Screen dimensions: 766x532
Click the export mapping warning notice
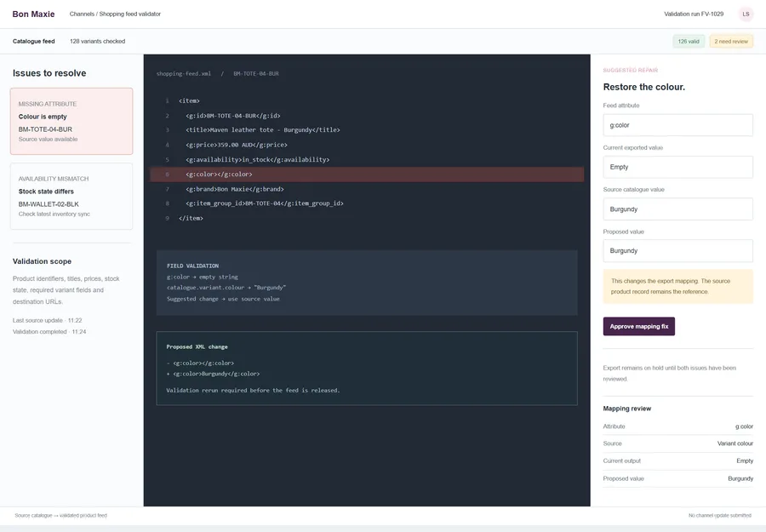(677, 286)
